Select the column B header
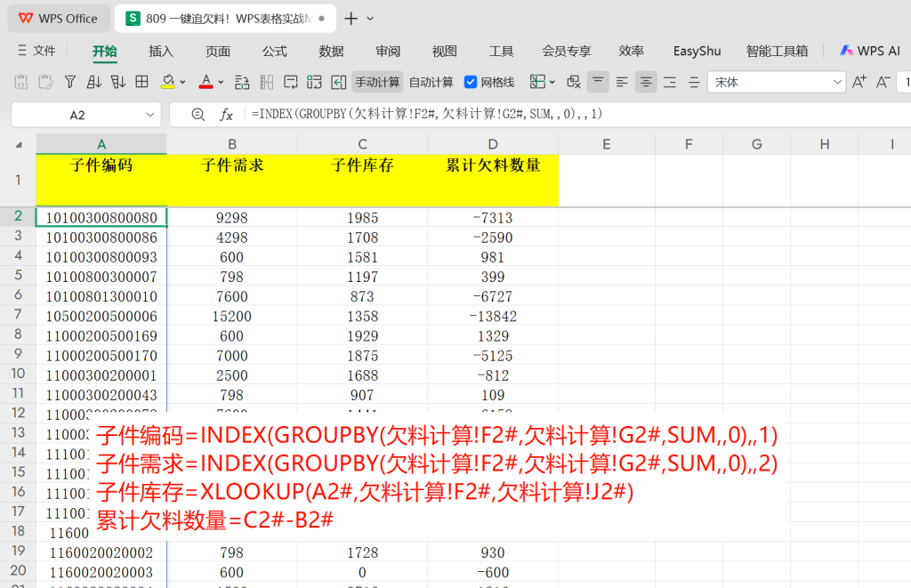 [x=232, y=143]
